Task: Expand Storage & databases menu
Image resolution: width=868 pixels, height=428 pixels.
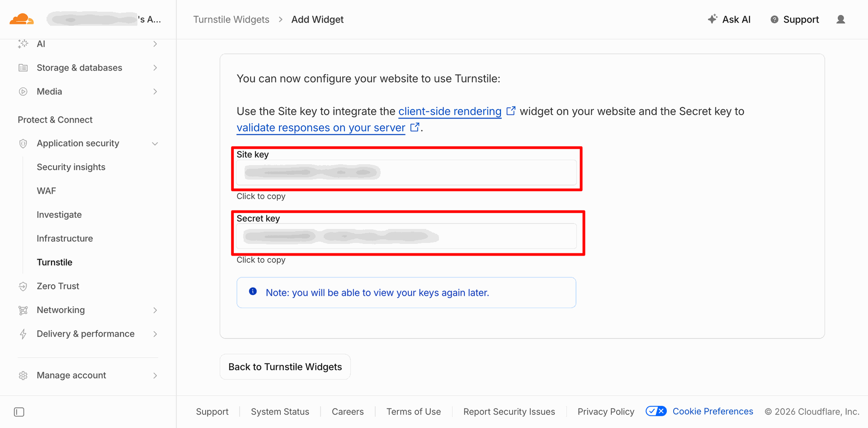Action: click(x=155, y=68)
